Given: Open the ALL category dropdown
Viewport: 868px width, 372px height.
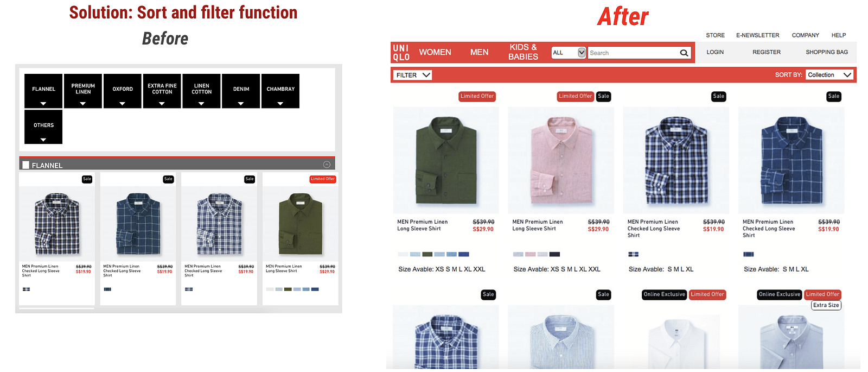Looking at the screenshot, I should 569,53.
